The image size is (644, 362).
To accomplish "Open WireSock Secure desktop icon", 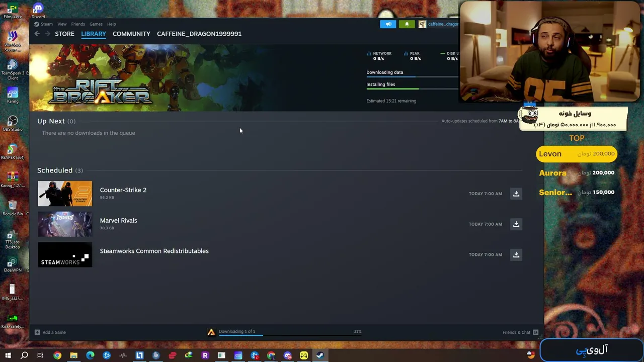I will (13, 41).
